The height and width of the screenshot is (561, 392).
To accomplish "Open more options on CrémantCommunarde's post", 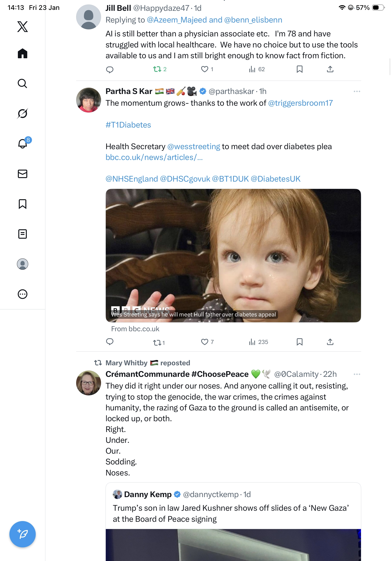I will tap(357, 374).
